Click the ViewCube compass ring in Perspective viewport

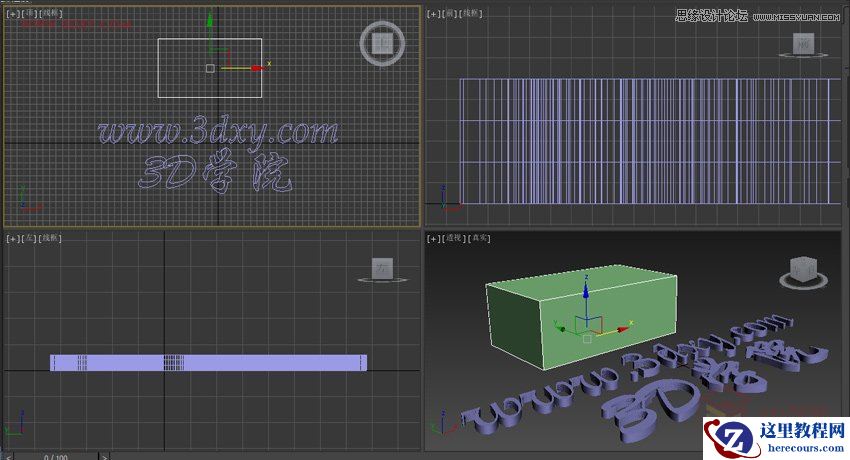(803, 282)
